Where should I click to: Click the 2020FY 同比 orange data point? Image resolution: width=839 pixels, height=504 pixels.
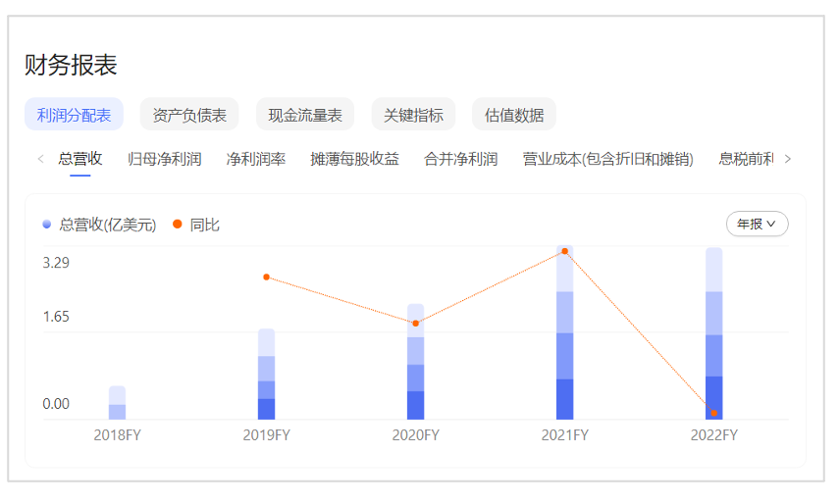416,323
